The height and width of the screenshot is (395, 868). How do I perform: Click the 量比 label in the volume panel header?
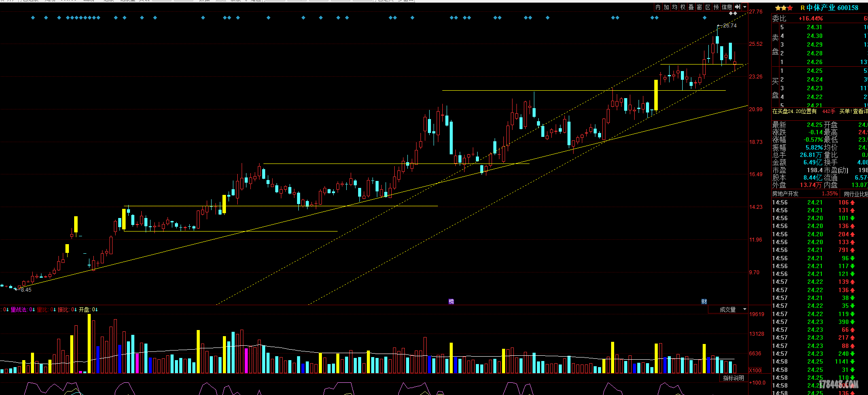42,310
